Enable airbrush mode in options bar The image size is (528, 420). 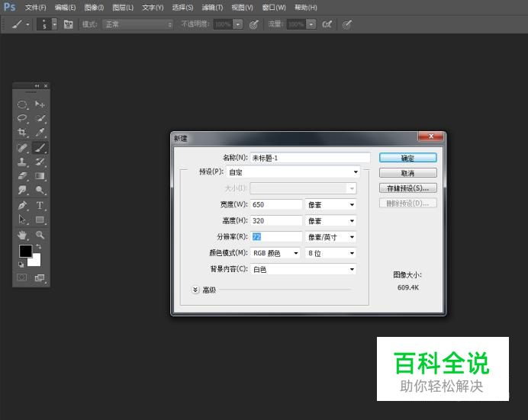click(x=327, y=24)
